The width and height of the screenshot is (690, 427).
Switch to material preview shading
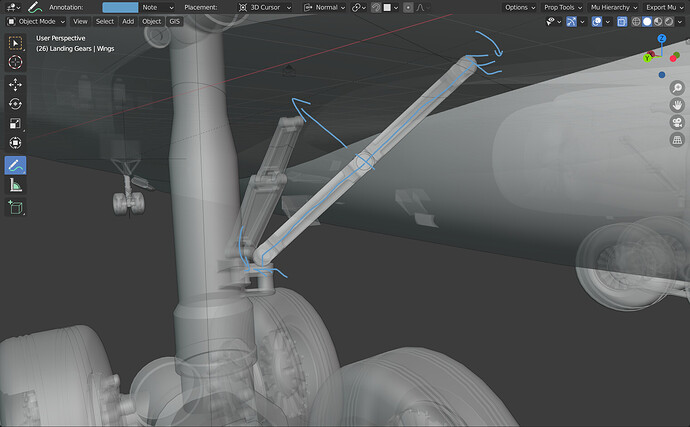658,21
